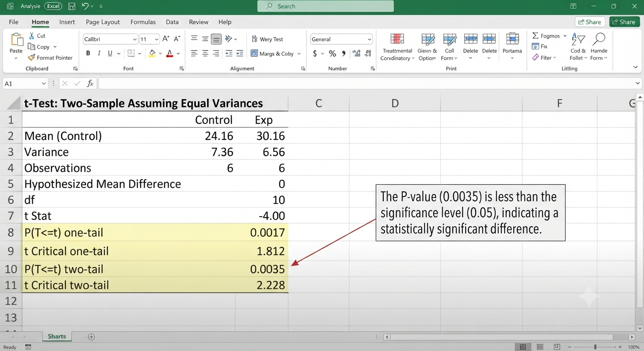Viewport: 644px width, 351px height.
Task: Apply percent style format
Action: tap(333, 53)
